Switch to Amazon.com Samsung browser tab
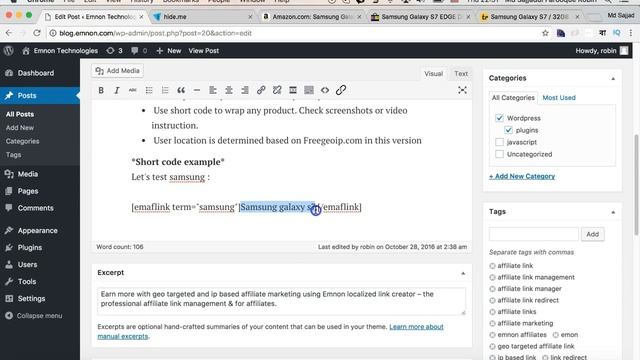 pyautogui.click(x=311, y=17)
